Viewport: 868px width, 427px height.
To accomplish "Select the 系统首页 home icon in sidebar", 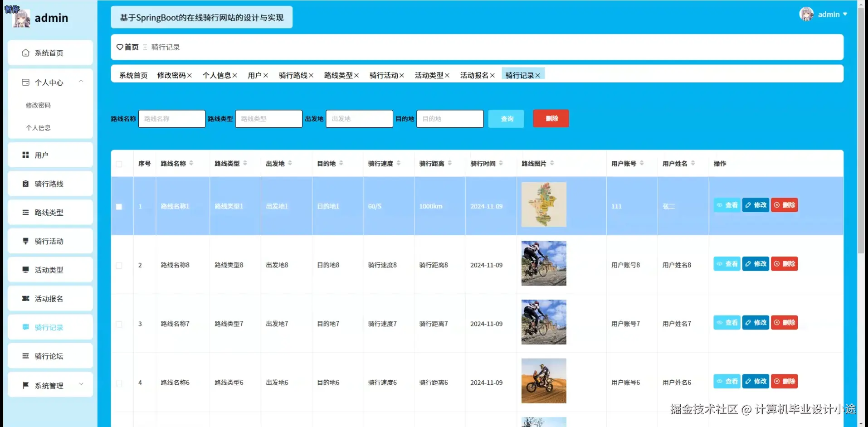I will tap(25, 53).
